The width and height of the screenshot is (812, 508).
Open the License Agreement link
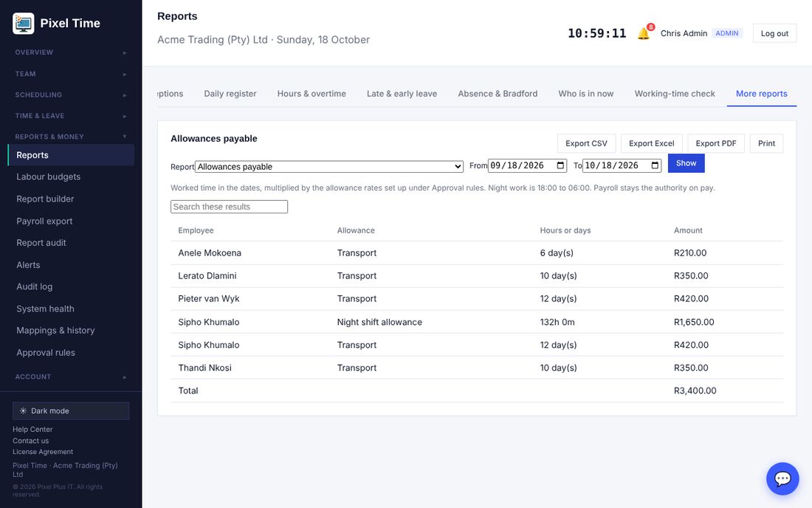(43, 452)
